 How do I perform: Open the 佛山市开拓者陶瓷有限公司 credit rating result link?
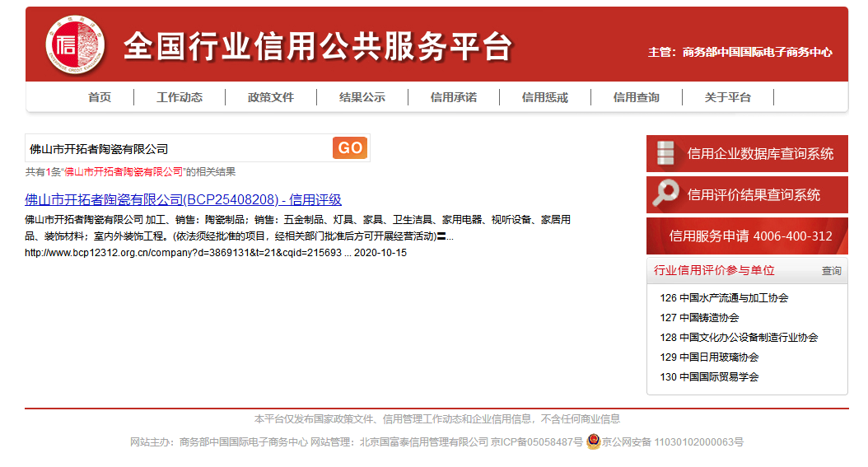click(x=183, y=200)
